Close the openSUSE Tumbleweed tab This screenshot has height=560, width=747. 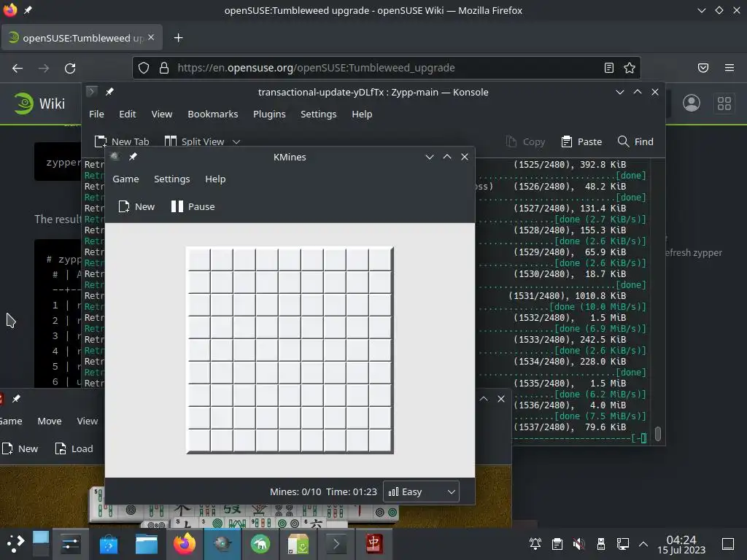[151, 37]
